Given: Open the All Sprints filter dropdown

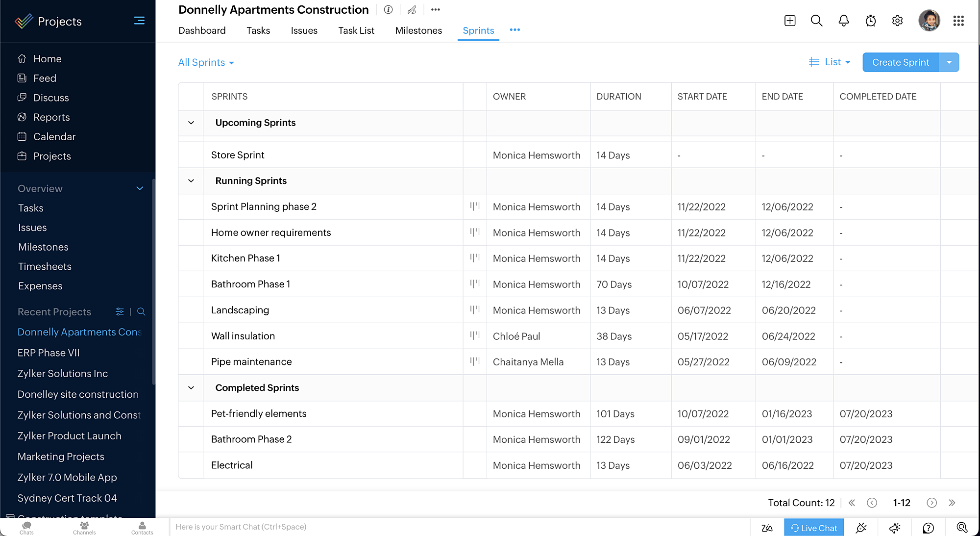Looking at the screenshot, I should (x=206, y=63).
